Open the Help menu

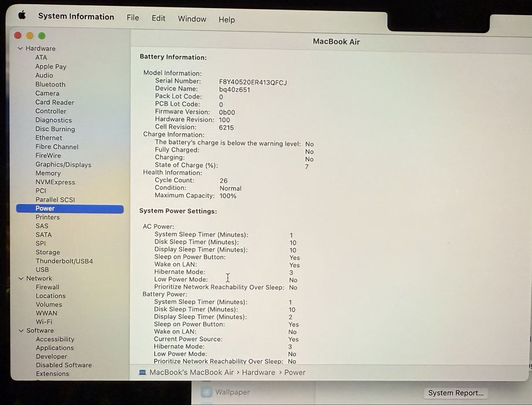227,20
